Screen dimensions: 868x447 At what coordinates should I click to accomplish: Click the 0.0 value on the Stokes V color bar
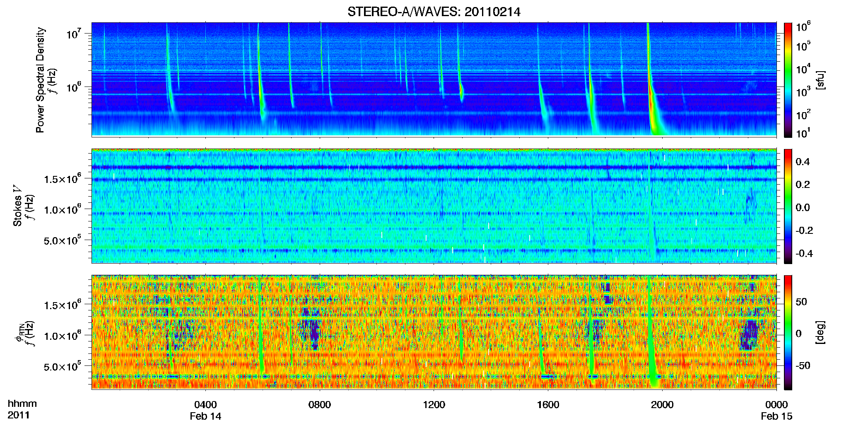coord(803,208)
